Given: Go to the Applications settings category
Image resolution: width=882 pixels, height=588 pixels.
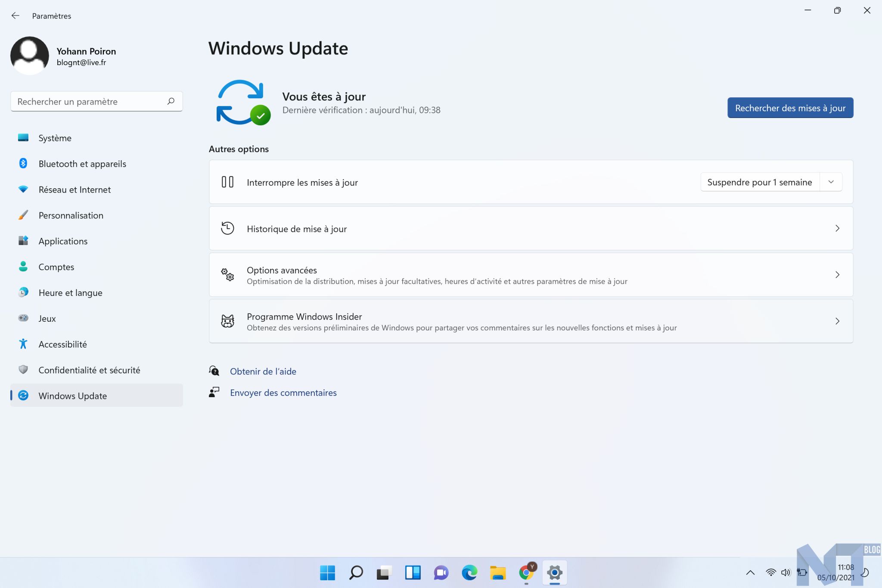Looking at the screenshot, I should click(x=63, y=241).
